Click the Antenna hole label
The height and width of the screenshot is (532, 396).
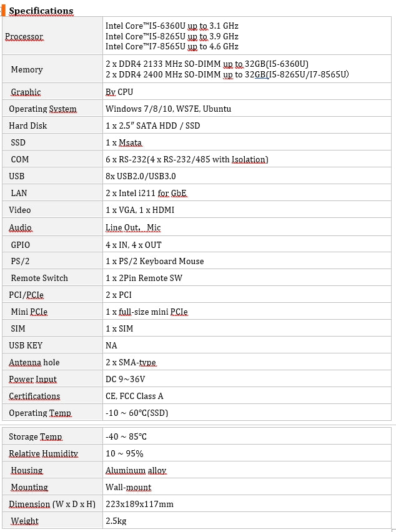pyautogui.click(x=34, y=363)
